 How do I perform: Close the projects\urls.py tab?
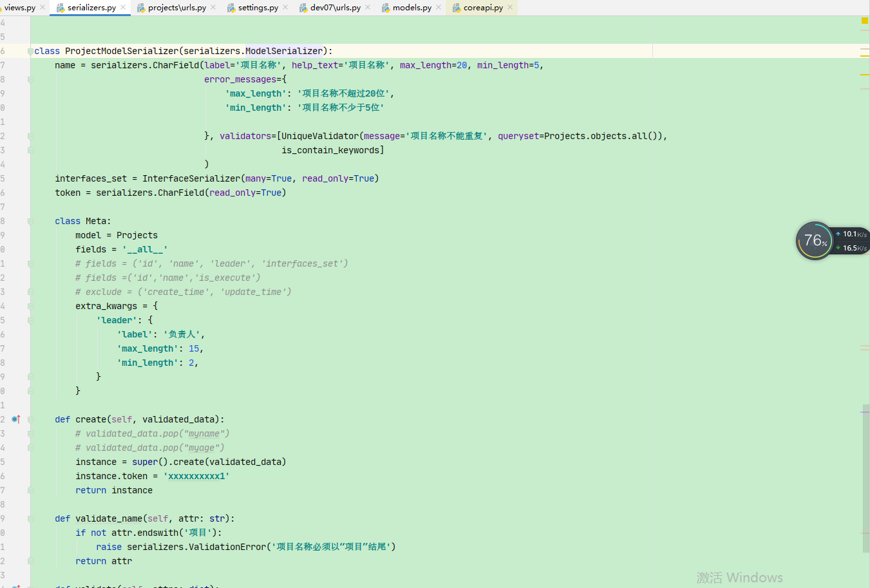(213, 8)
